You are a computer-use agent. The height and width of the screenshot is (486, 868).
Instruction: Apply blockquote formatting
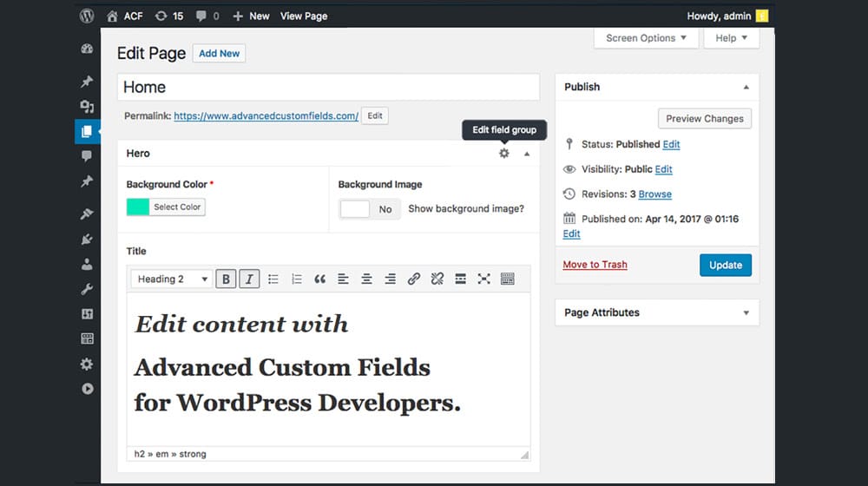coord(320,279)
